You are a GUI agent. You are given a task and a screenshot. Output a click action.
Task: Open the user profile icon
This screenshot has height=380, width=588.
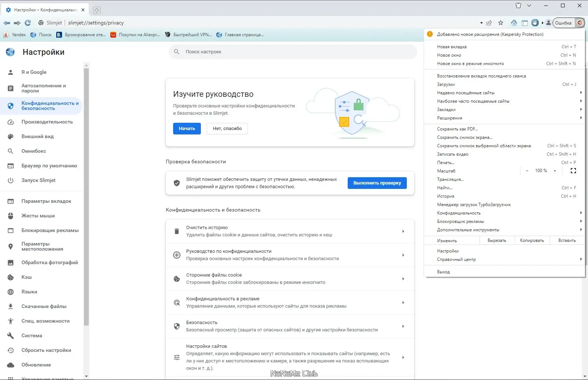[548, 23]
